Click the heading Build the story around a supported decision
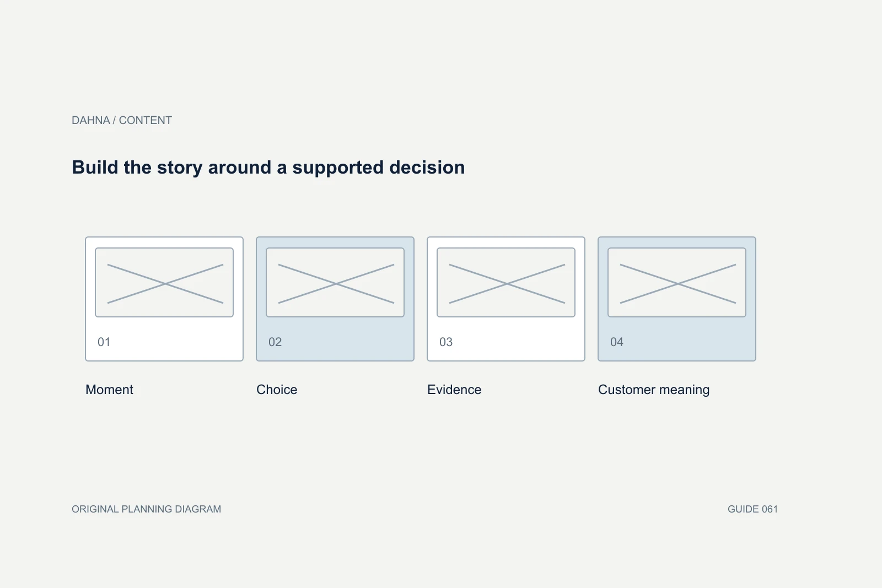The height and width of the screenshot is (588, 882). pyautogui.click(x=268, y=168)
